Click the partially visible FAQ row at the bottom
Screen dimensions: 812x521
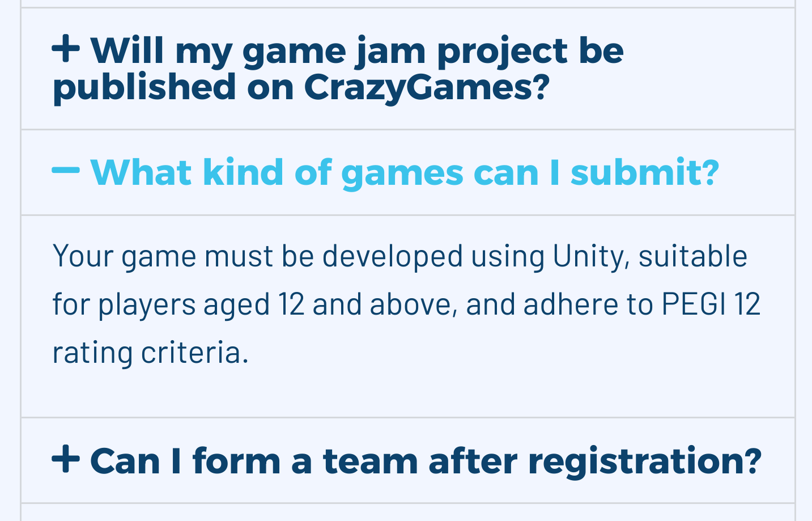[x=408, y=512]
